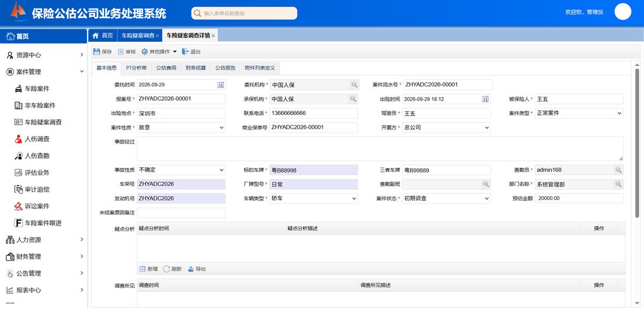This screenshot has height=309, width=644.
Task: Switch to 财务结算 tab
Action: point(195,68)
